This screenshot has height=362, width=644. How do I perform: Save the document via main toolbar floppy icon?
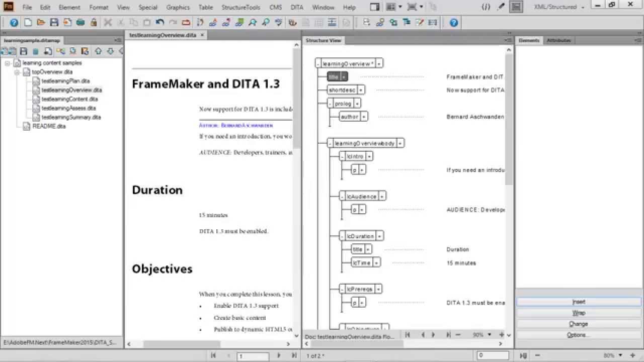click(x=54, y=23)
